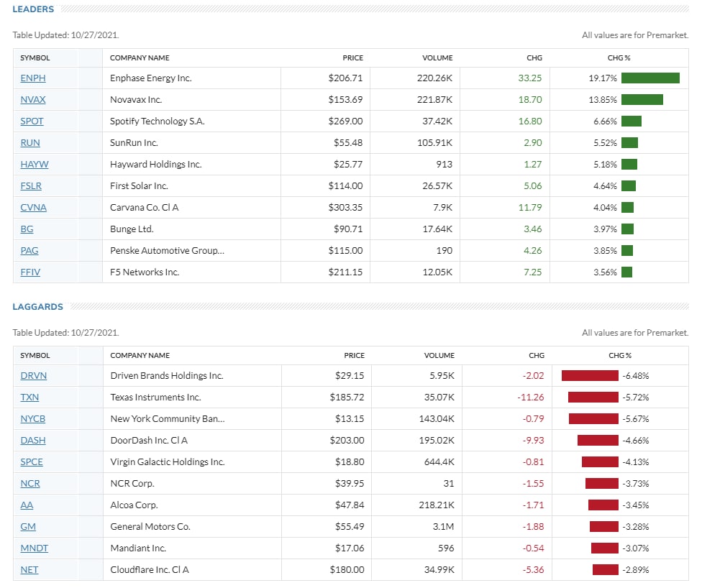This screenshot has height=588, width=702.
Task: Click the 13.85% green change bar
Action: pos(642,99)
